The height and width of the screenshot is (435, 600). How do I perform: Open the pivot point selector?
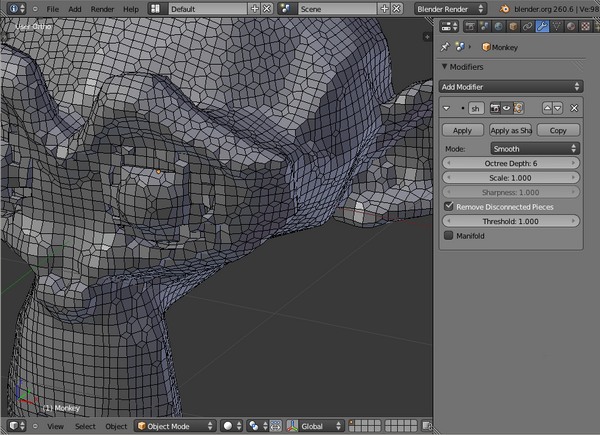click(x=257, y=426)
